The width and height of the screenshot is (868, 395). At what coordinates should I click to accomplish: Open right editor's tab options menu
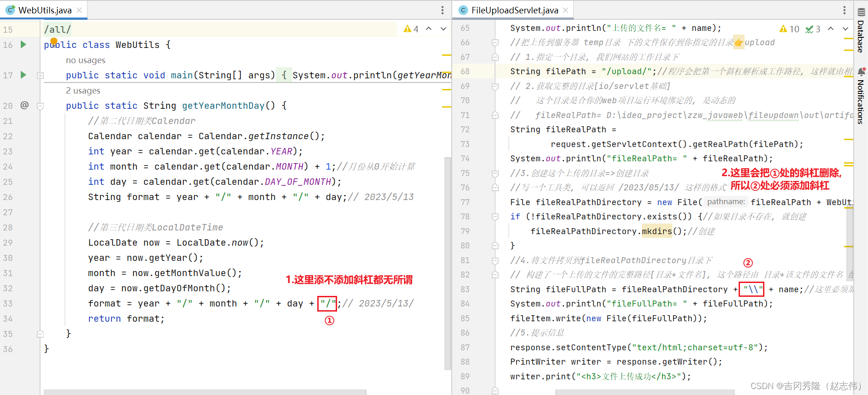click(845, 10)
